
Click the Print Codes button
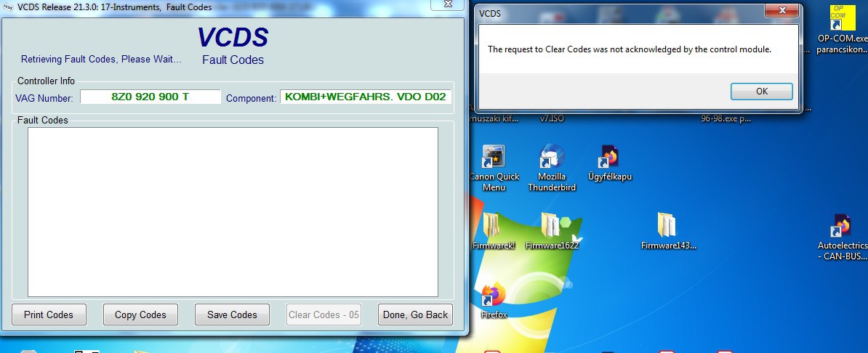[x=49, y=315]
